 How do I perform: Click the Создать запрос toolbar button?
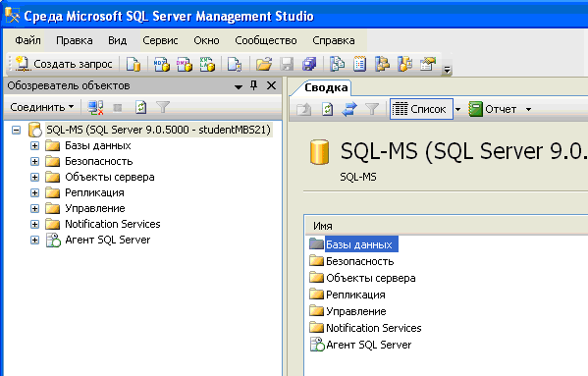click(x=64, y=64)
